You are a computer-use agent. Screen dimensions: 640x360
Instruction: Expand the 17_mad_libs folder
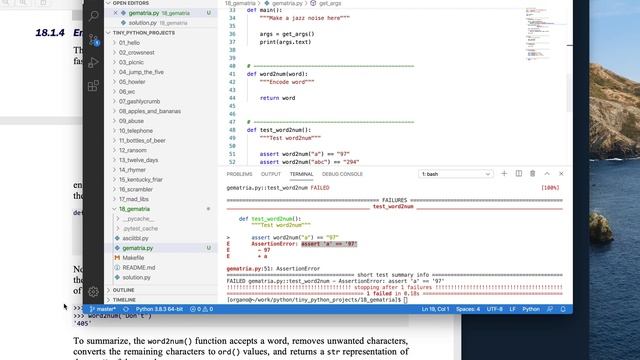(161, 199)
